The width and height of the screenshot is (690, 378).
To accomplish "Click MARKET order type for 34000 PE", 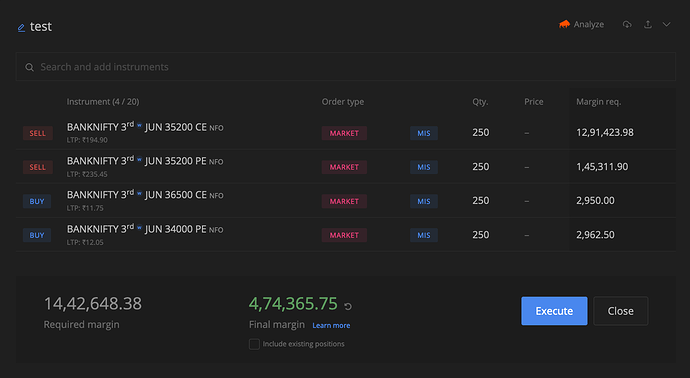I will [344, 235].
